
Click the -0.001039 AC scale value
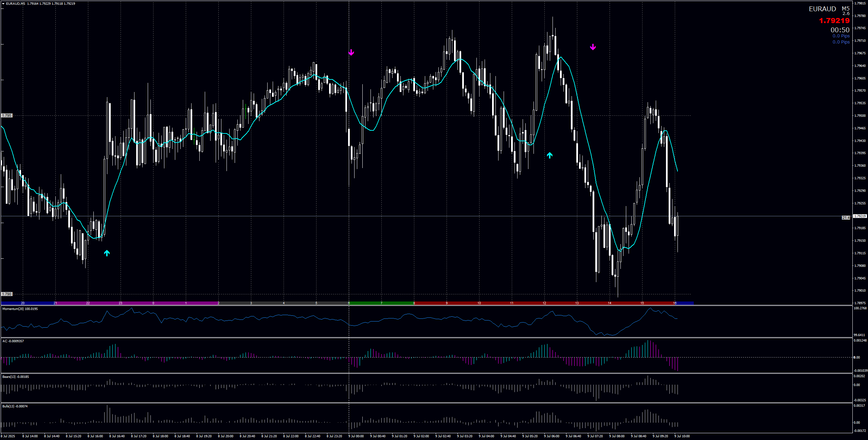(x=861, y=371)
